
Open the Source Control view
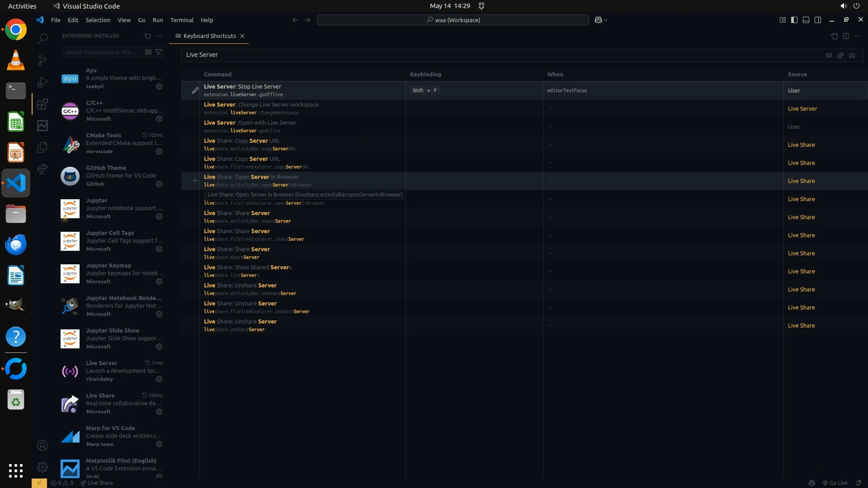pos(42,61)
